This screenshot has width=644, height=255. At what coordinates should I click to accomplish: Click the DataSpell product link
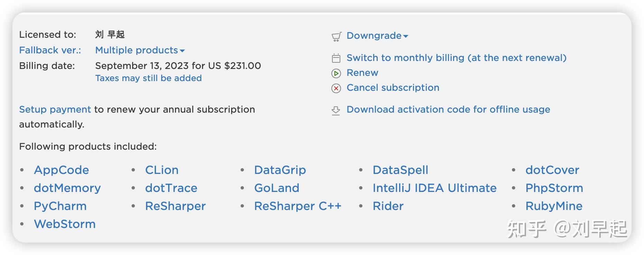[401, 170]
